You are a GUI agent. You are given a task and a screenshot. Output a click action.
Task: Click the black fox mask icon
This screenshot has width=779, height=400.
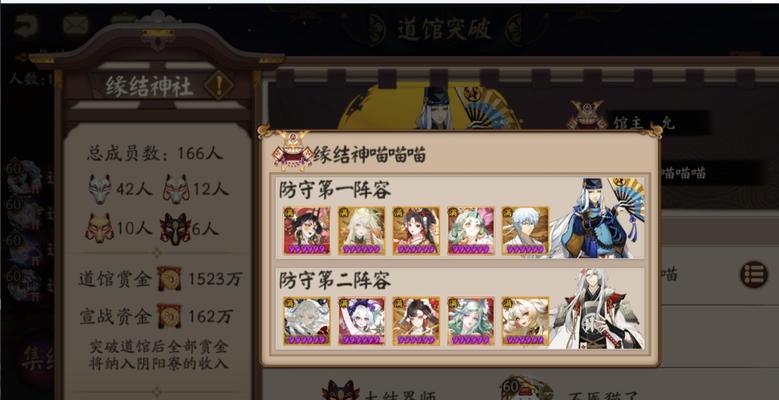click(175, 229)
